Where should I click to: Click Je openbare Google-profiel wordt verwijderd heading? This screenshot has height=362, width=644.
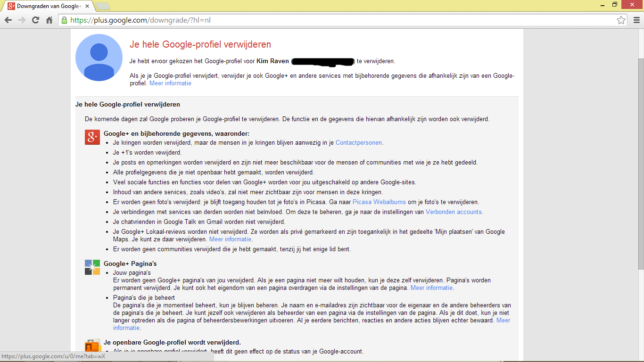coord(172,342)
